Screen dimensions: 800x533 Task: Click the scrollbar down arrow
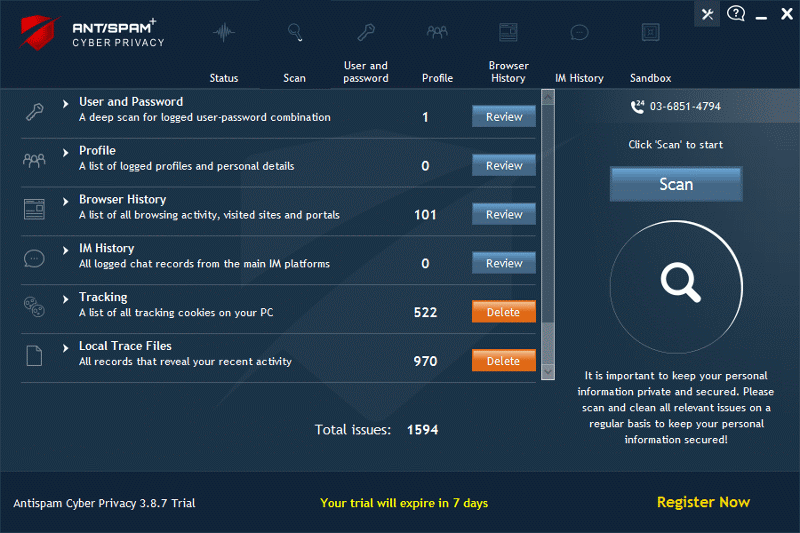point(548,372)
